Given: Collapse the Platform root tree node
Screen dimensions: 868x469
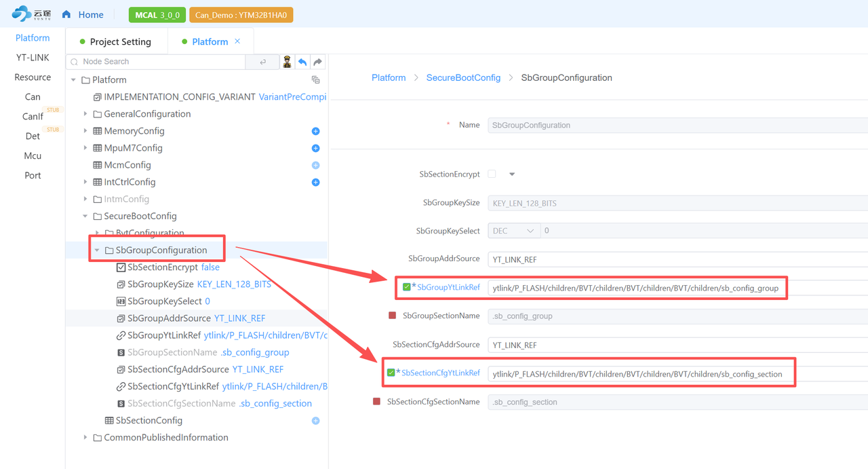Looking at the screenshot, I should 73,80.
